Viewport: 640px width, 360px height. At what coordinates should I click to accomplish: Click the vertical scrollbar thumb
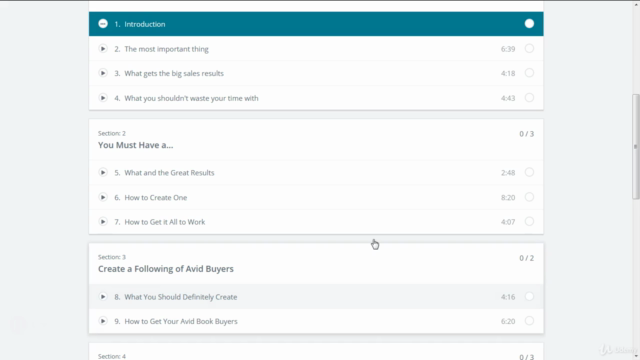pos(636,147)
